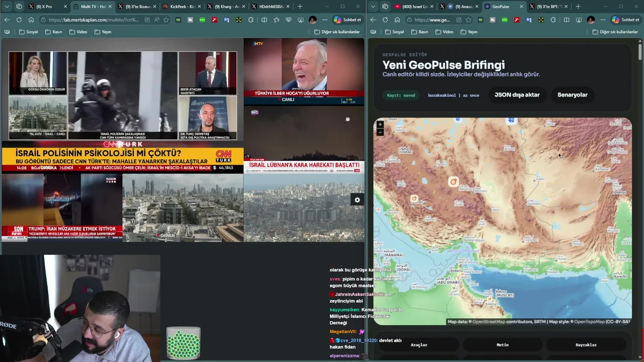
Task: Click OpenStreetMap attribution link
Action: [x=489, y=321]
